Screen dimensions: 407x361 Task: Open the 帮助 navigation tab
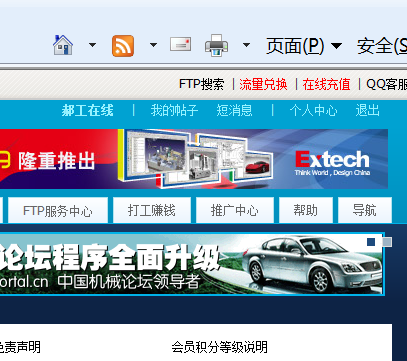pos(306,210)
